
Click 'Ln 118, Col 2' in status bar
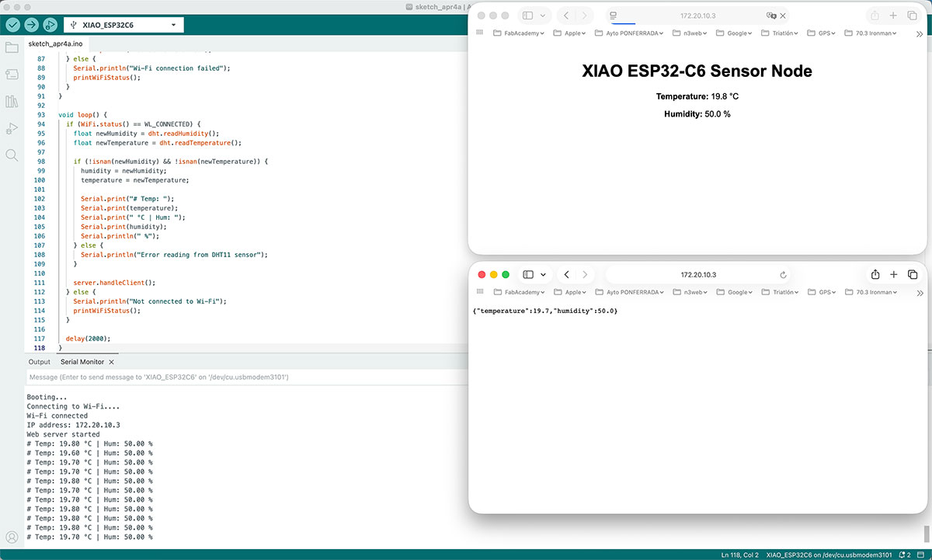(739, 555)
